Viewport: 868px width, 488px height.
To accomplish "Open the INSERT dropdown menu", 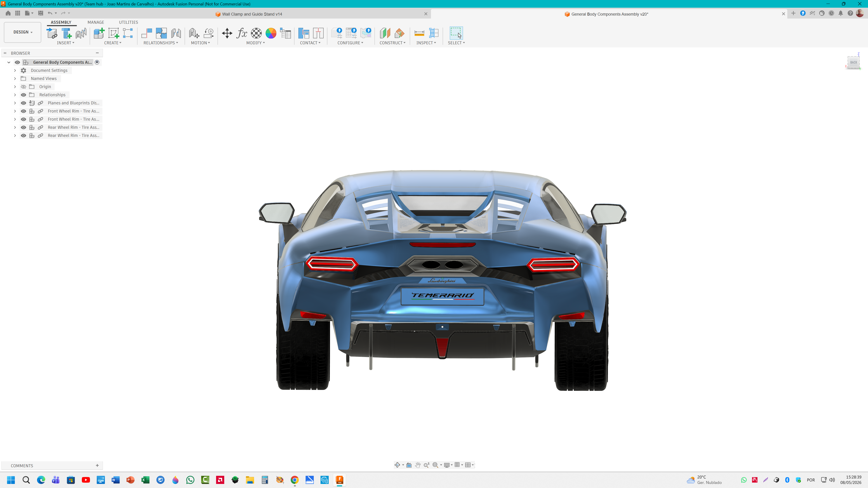I will [65, 43].
